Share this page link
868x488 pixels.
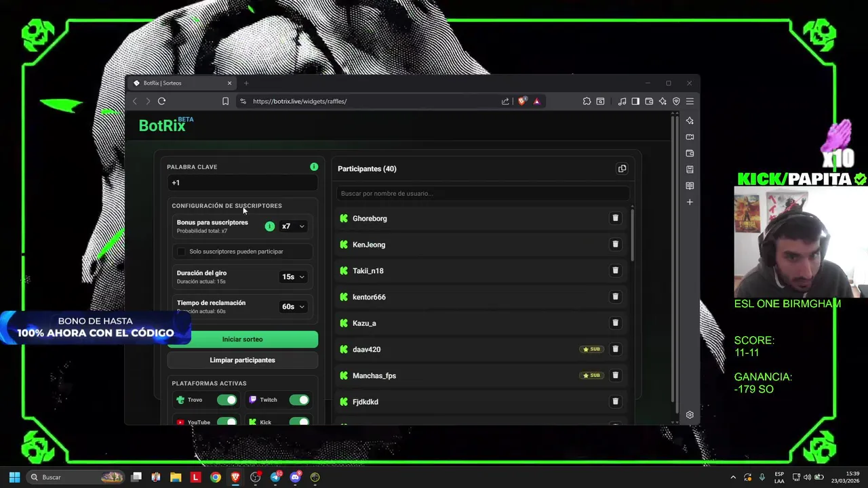505,101
